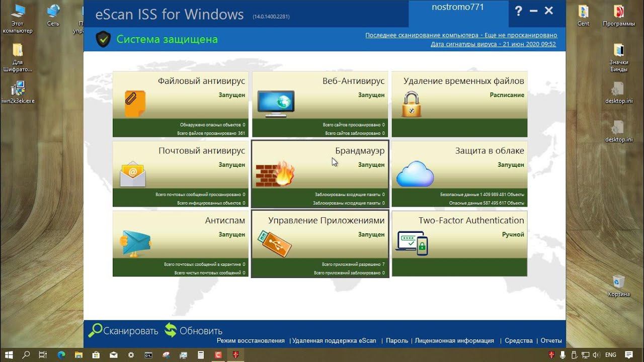Screen dimensions: 644x362
Task: Open the Антиспам title
Action: click(x=225, y=220)
